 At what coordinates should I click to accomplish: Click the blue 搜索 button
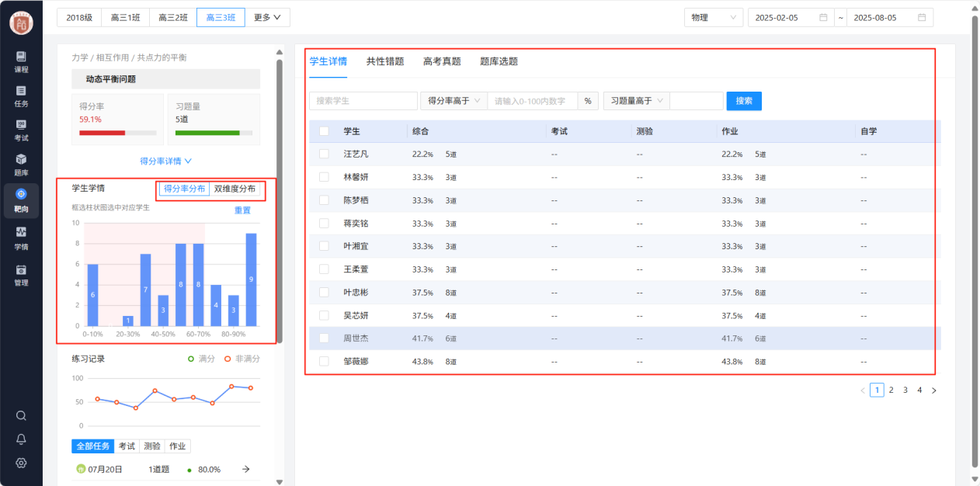pos(744,101)
